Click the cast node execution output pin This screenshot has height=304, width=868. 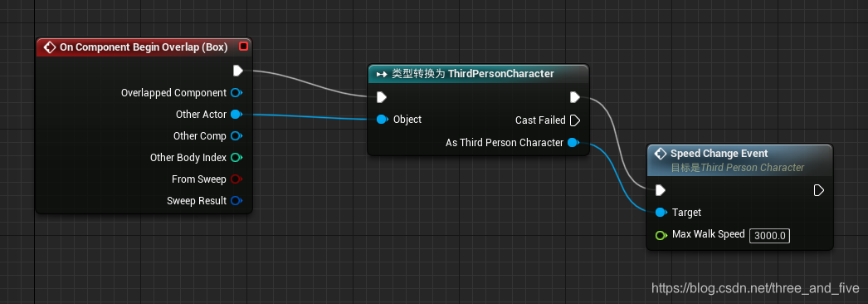point(575,97)
